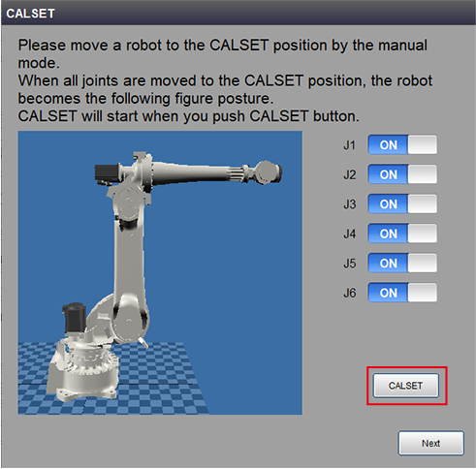Image resolution: width=476 pixels, height=469 pixels.
Task: Click the Next button
Action: click(x=430, y=443)
